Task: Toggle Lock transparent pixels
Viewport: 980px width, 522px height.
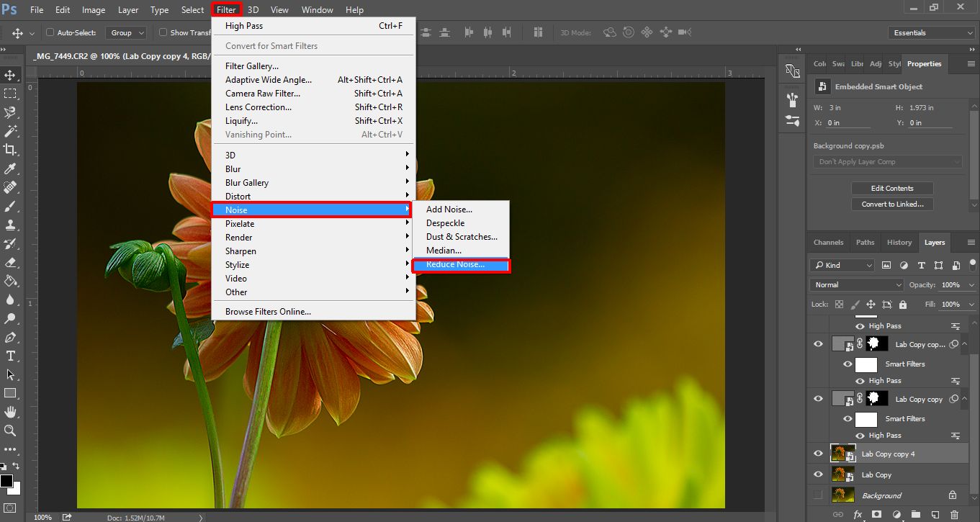Action: [x=840, y=305]
